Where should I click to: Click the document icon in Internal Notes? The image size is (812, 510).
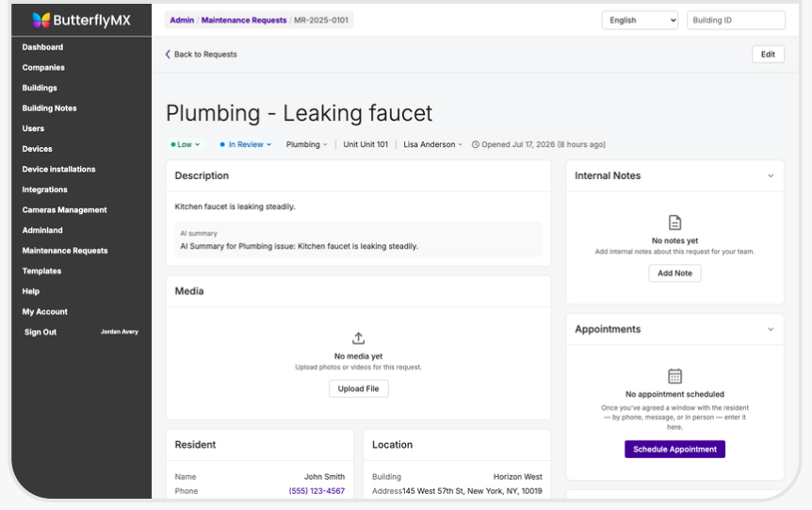[674, 222]
